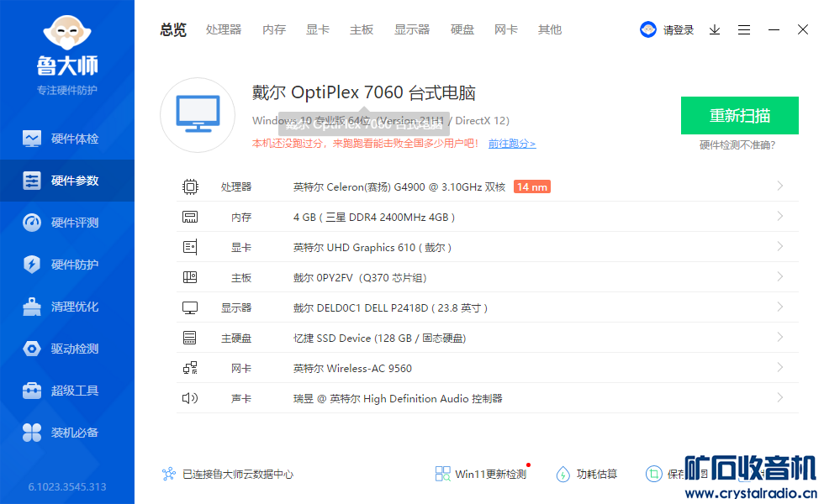The image size is (824, 504).
Task: Click the cloud data center icon
Action: [169, 474]
